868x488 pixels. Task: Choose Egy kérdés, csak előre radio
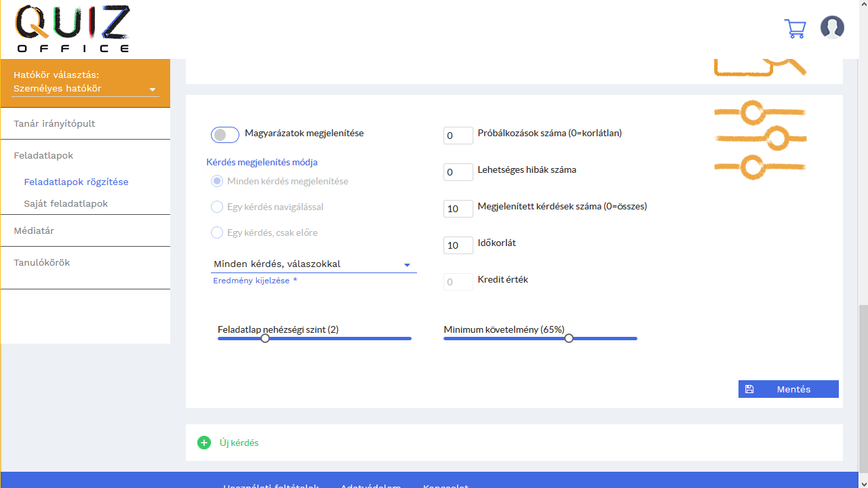[x=217, y=233]
